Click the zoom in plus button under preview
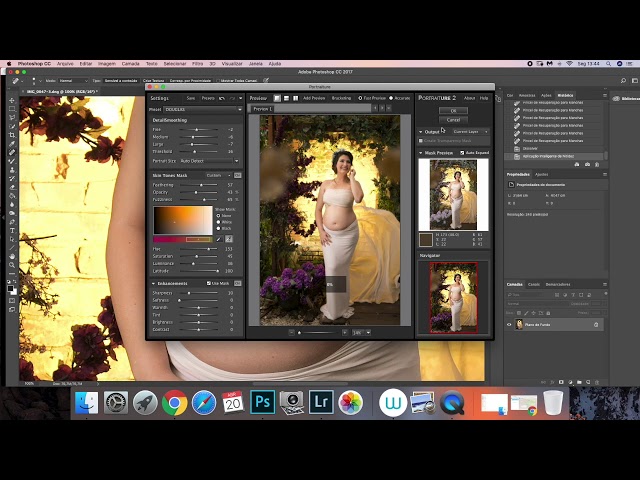This screenshot has height=480, width=640. (345, 333)
